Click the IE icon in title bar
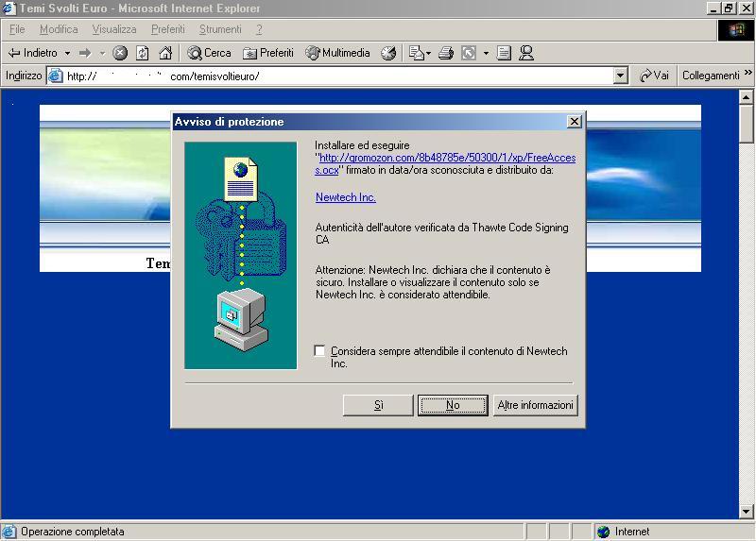The image size is (756, 541). [9, 8]
